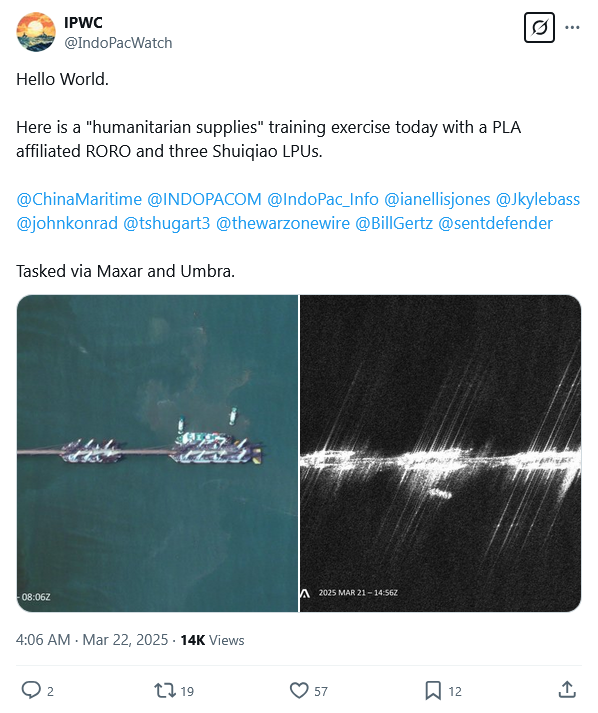
Task: Click the IPWC display name
Action: pyautogui.click(x=83, y=22)
